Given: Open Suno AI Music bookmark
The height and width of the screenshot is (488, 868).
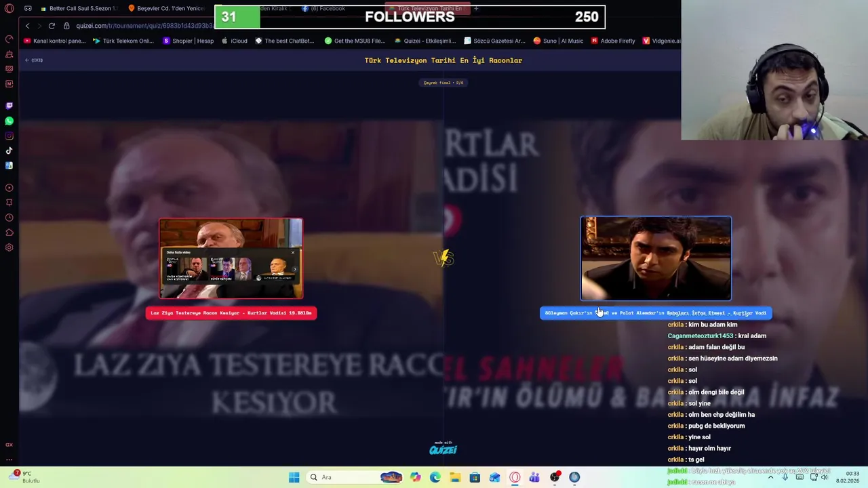Looking at the screenshot, I should (558, 41).
